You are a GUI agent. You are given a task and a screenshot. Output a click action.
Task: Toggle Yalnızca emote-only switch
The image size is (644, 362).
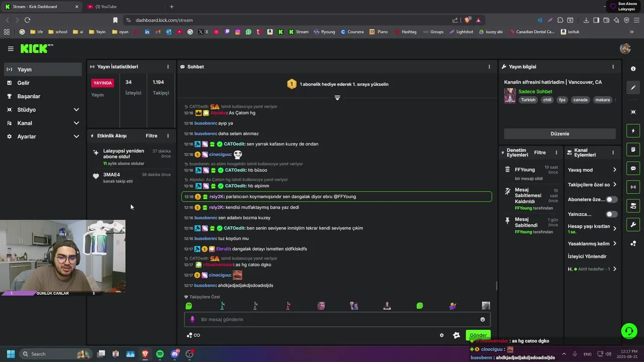(x=611, y=214)
